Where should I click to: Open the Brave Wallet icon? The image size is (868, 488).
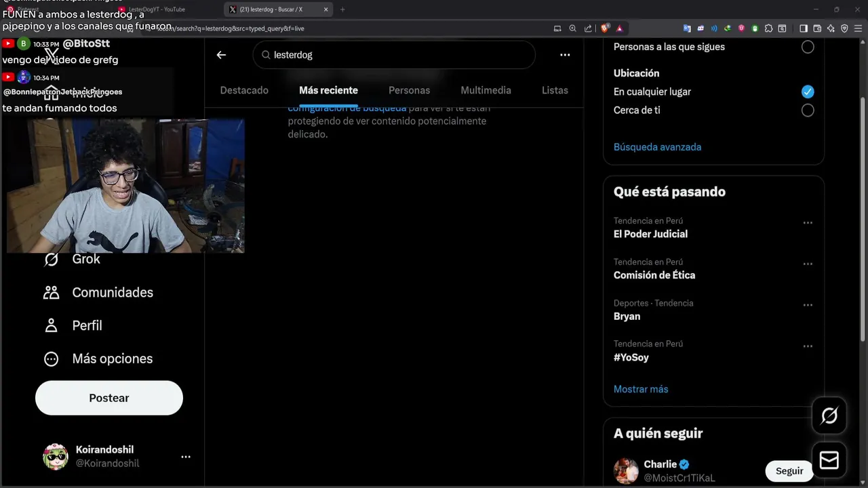point(817,28)
